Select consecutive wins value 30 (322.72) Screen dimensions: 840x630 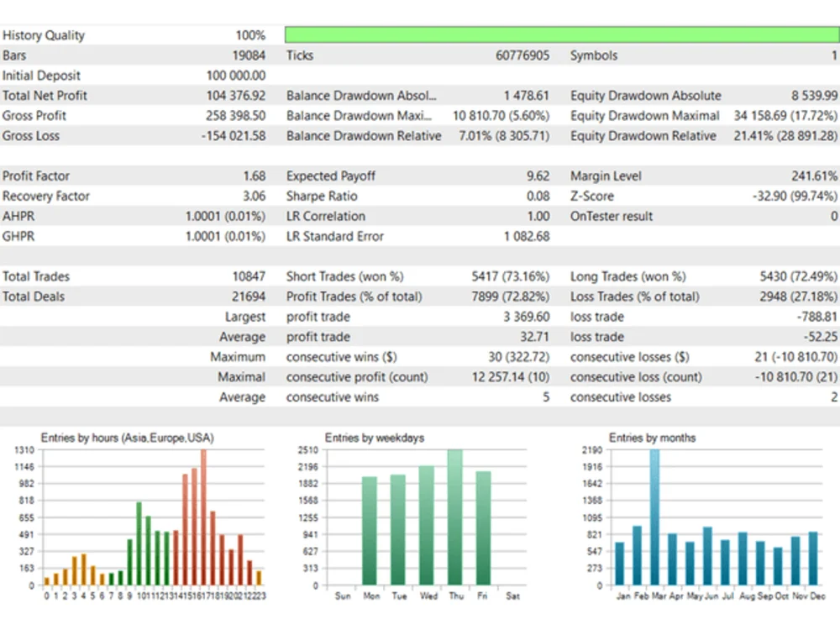(x=518, y=357)
